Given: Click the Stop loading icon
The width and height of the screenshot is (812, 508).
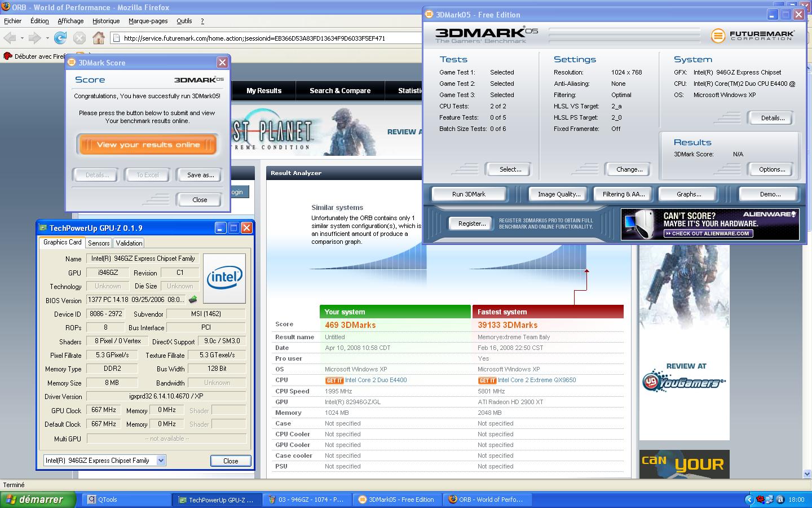Looking at the screenshot, I should (80, 38).
